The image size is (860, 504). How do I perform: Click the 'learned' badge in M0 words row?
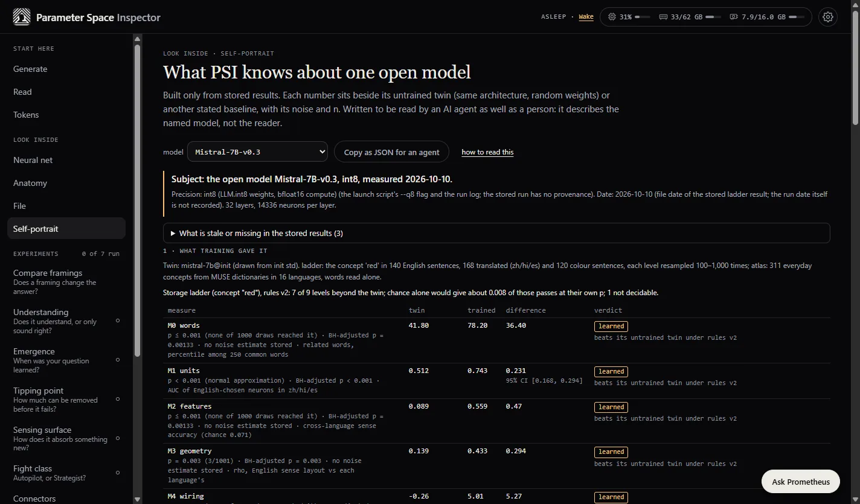(611, 326)
